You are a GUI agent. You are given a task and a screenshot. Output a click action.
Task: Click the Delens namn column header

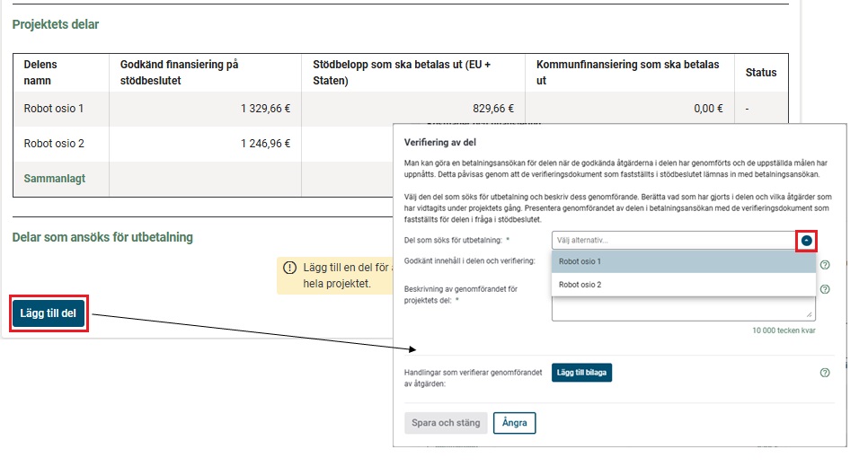46,73
